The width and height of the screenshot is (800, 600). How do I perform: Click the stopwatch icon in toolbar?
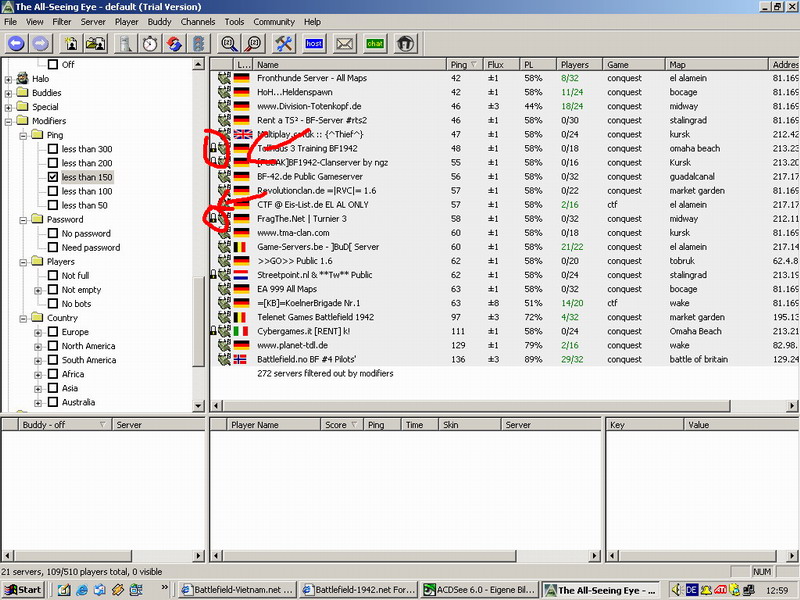150,43
